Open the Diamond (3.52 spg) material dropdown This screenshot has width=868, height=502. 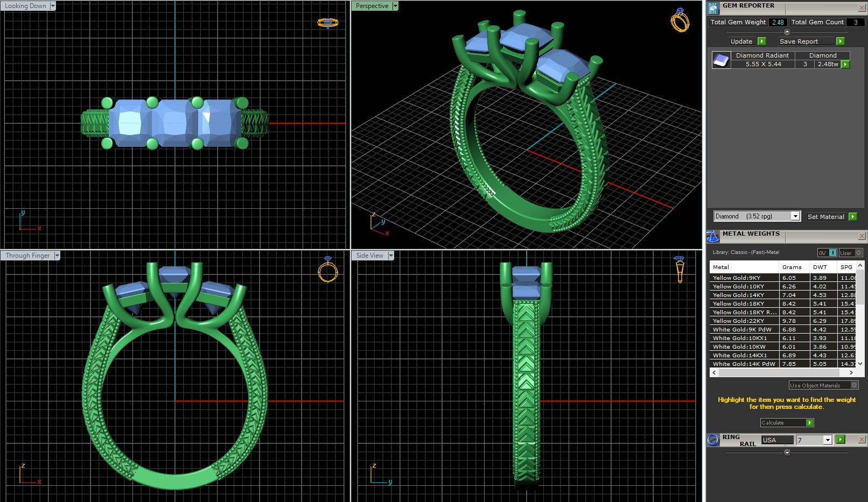click(795, 216)
